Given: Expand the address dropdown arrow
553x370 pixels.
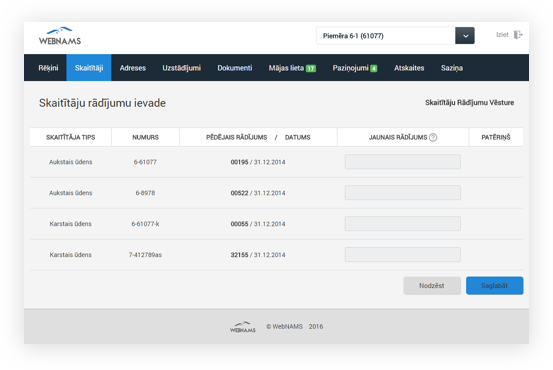Looking at the screenshot, I should click(x=465, y=36).
